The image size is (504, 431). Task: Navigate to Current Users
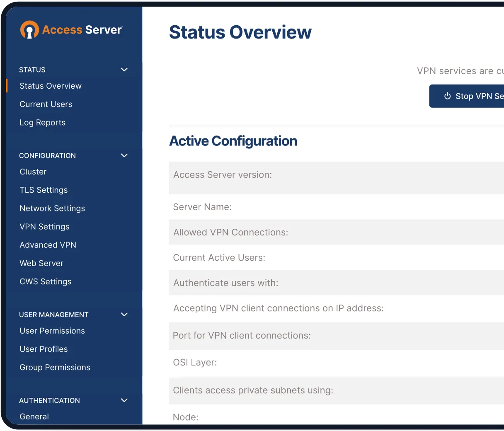pyautogui.click(x=46, y=104)
